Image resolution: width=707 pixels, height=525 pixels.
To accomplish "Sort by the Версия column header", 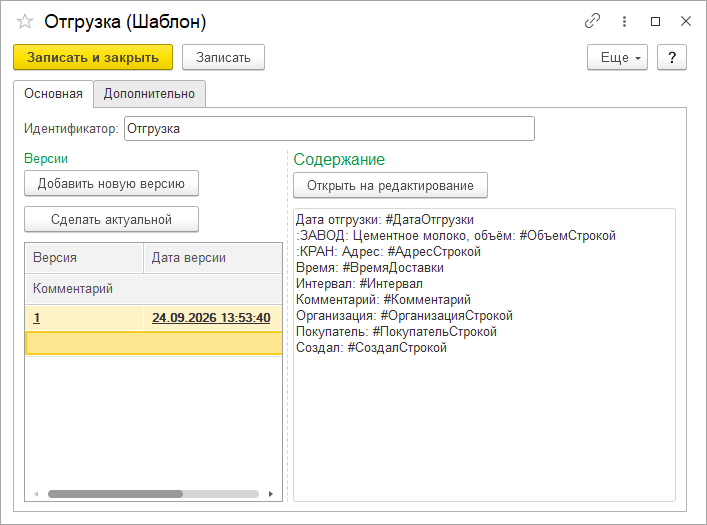I will click(x=84, y=258).
